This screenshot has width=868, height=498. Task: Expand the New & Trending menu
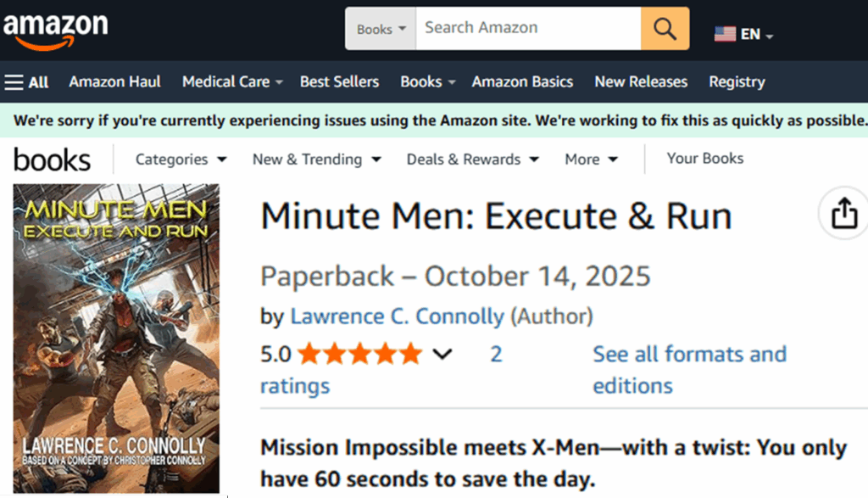[316, 159]
